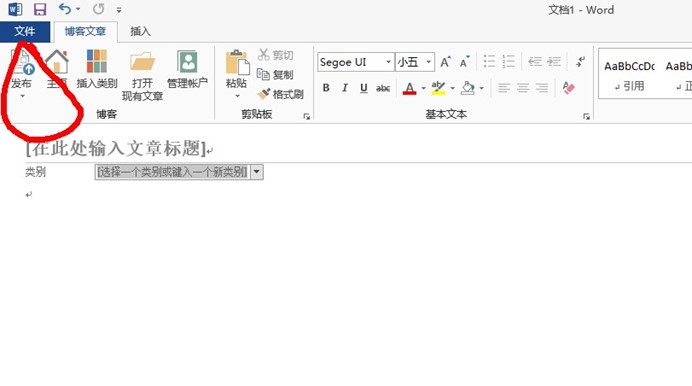The width and height of the screenshot is (692, 386).
Task: Open the 文件 (File) menu
Action: point(25,31)
